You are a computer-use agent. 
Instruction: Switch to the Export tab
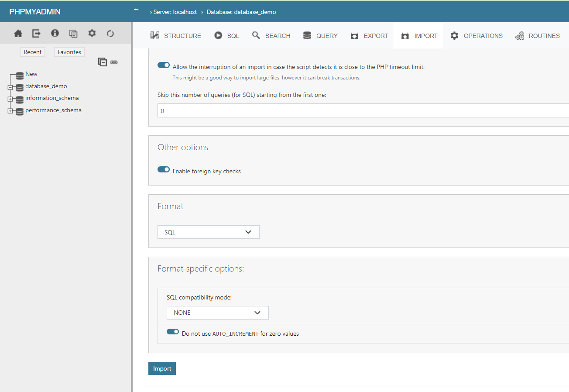pyautogui.click(x=369, y=36)
